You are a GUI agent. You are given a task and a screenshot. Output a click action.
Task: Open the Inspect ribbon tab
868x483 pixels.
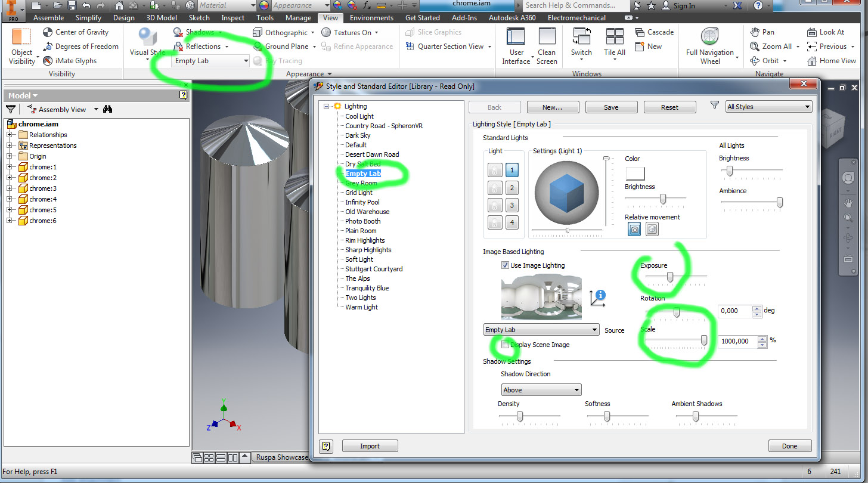pyautogui.click(x=232, y=17)
